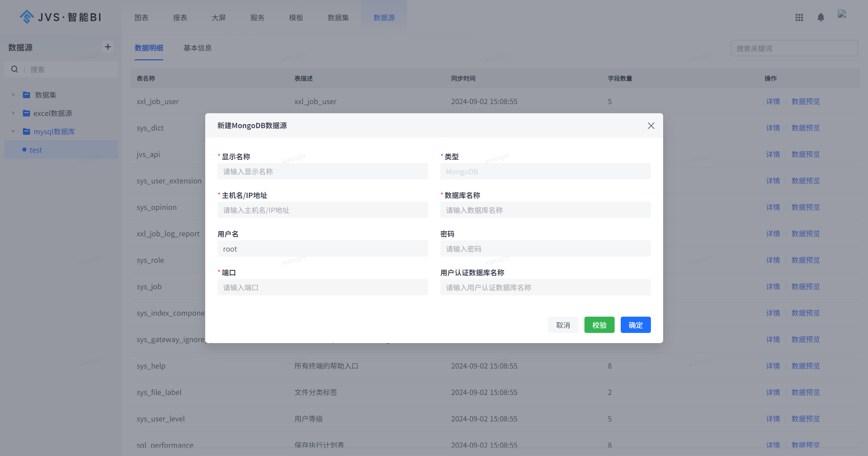
Task: Open 数据预览 for sys_help row
Action: [x=805, y=366]
